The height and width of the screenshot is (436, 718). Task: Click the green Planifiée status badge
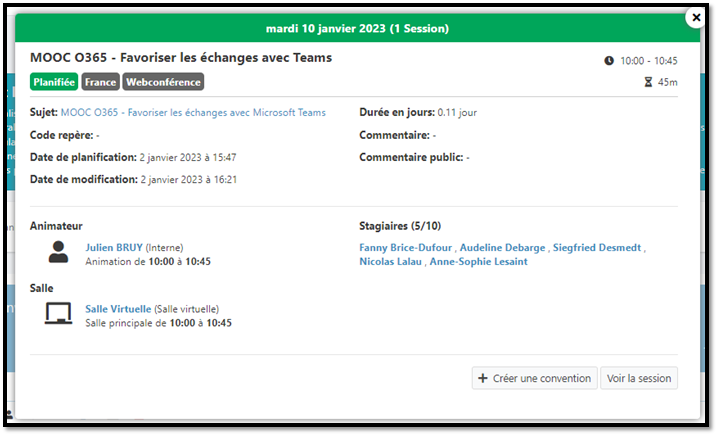click(x=53, y=82)
